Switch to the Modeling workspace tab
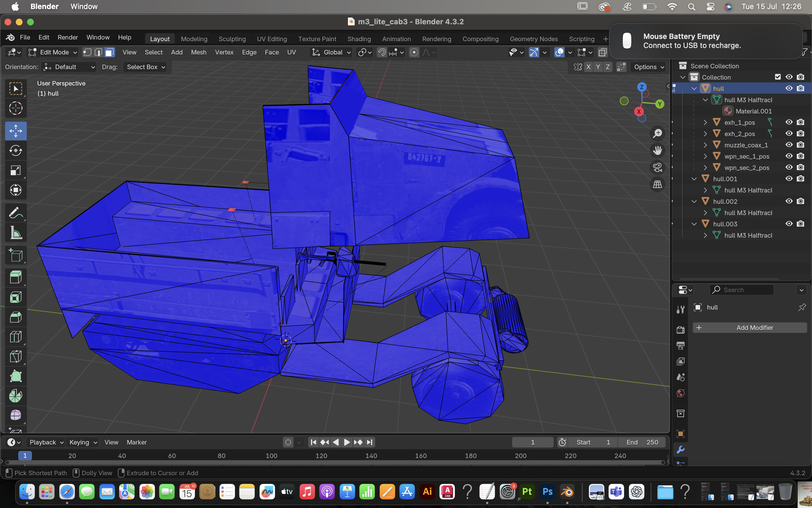This screenshot has width=812, height=508. (x=194, y=39)
